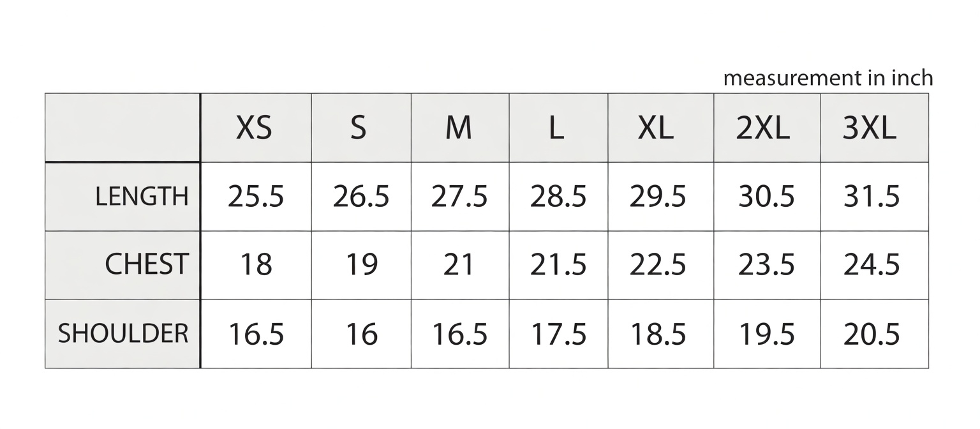The image size is (980, 429).
Task: Click the XS size column header
Action: point(255,128)
